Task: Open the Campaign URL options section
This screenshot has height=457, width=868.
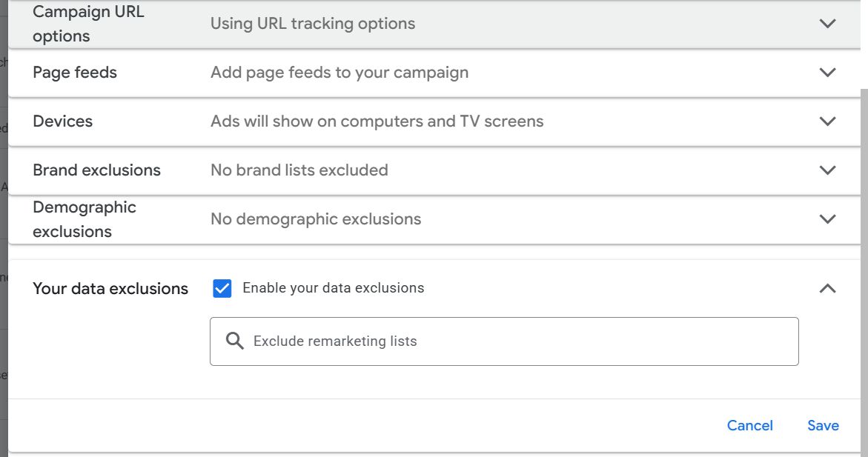Action: click(827, 23)
